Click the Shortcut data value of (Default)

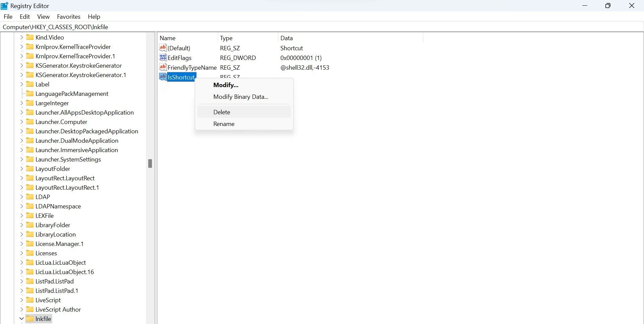pos(291,48)
